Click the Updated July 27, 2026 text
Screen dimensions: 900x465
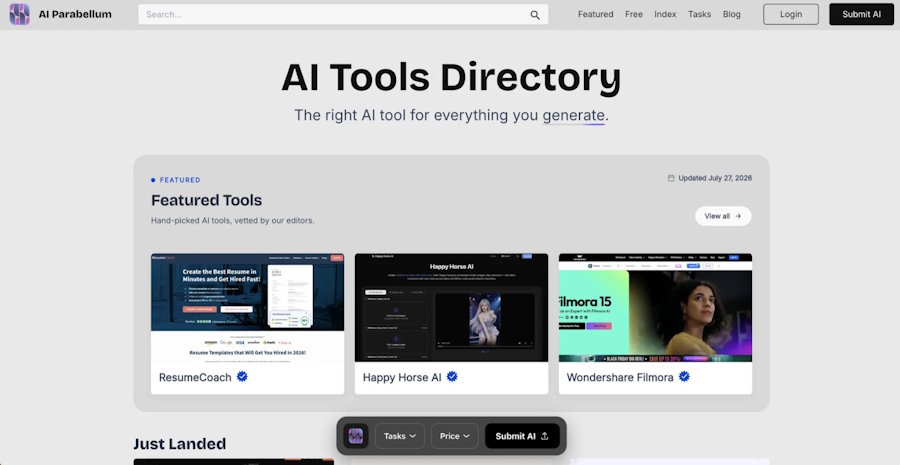(715, 179)
